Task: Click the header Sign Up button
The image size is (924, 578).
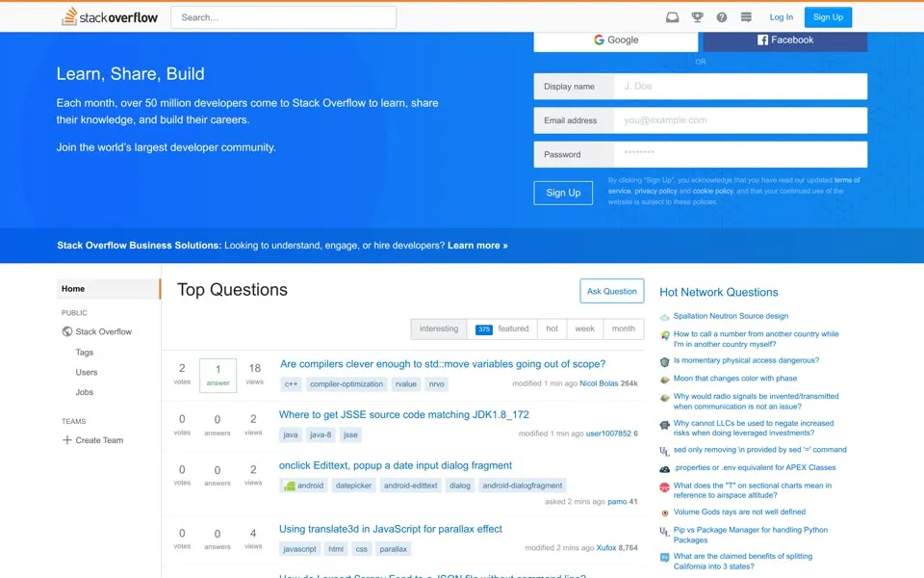Action: pyautogui.click(x=828, y=17)
